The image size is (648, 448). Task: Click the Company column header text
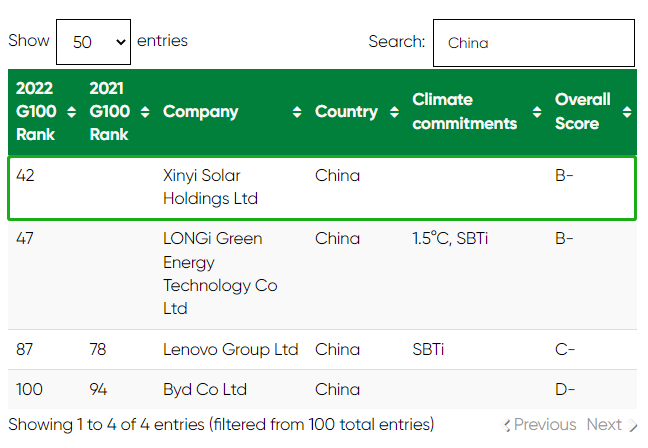(201, 112)
